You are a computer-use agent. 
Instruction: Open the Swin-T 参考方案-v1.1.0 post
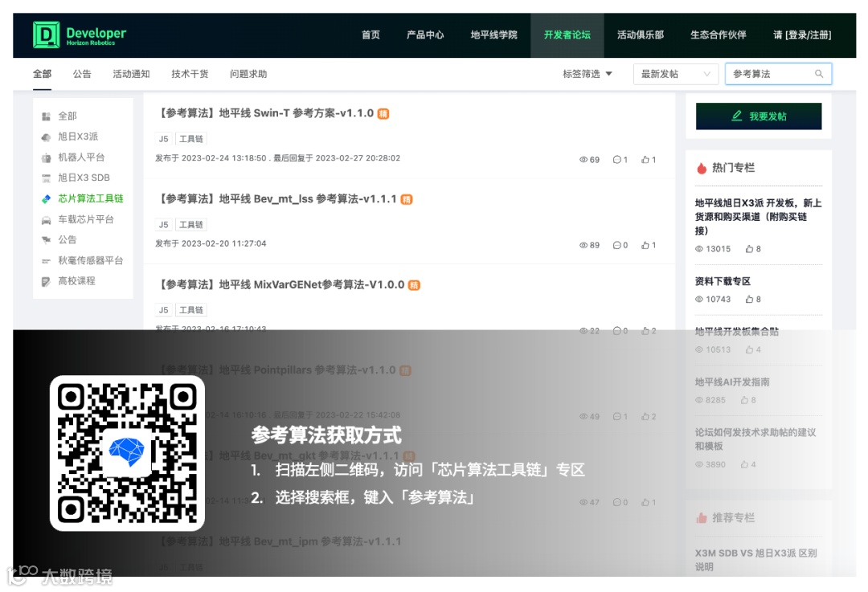(x=267, y=113)
